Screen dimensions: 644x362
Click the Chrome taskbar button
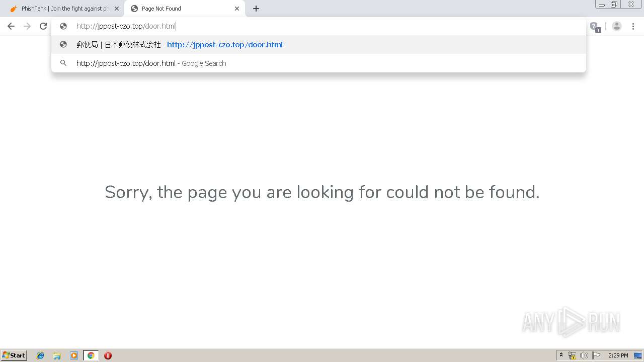click(91, 355)
